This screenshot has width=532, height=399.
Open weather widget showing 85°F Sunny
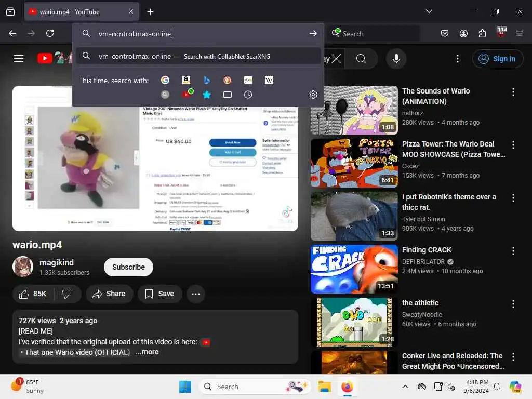[27, 387]
